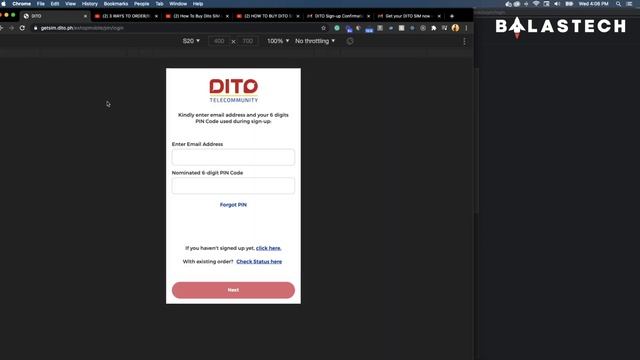This screenshot has height=360, width=640.
Task: Open the Window menu
Action: pos(178,4)
